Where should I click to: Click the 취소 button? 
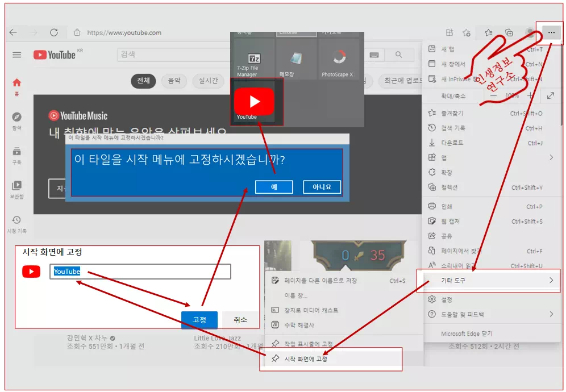coord(240,320)
